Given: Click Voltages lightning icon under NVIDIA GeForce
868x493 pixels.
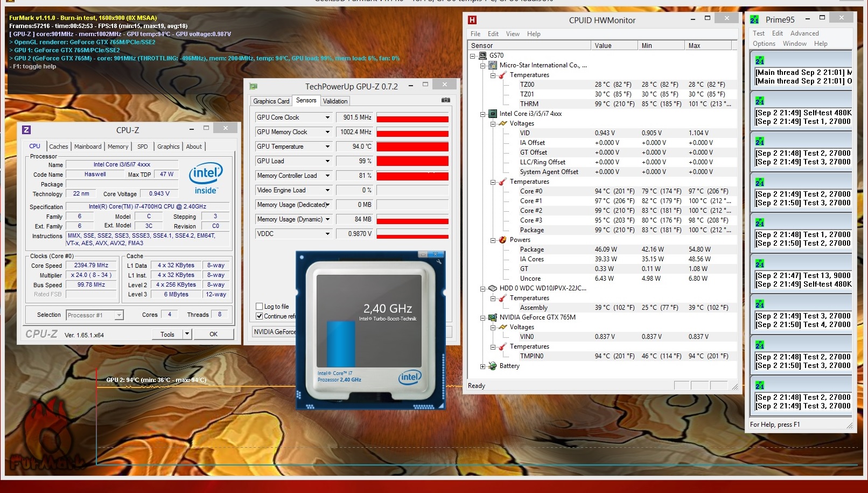Looking at the screenshot, I should (503, 327).
